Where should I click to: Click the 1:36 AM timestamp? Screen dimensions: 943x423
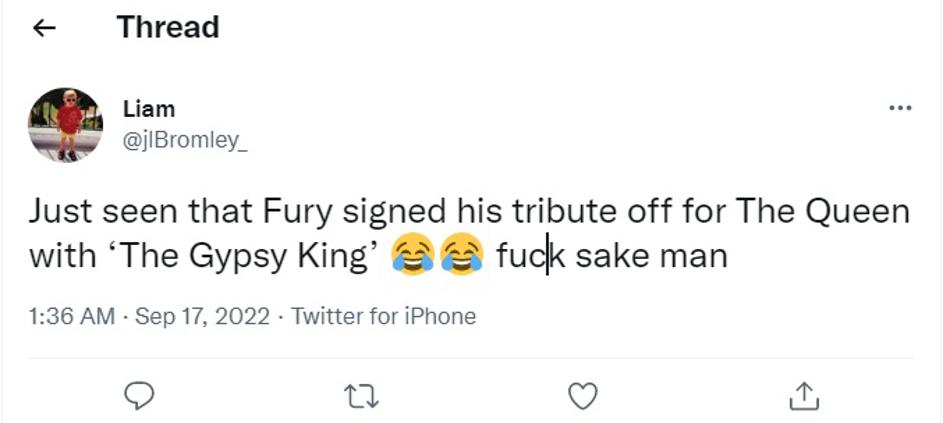point(72,317)
